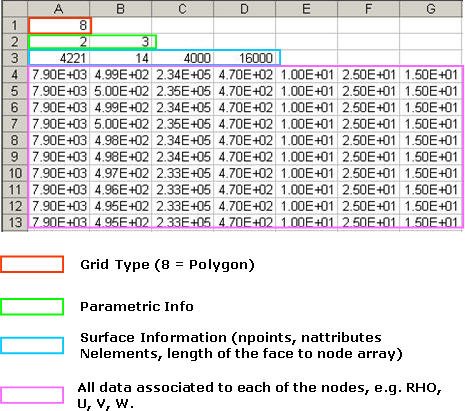Screen dimensions: 465x411
Task: Click cell G4 showing 1.50E+01
Action: coord(430,75)
